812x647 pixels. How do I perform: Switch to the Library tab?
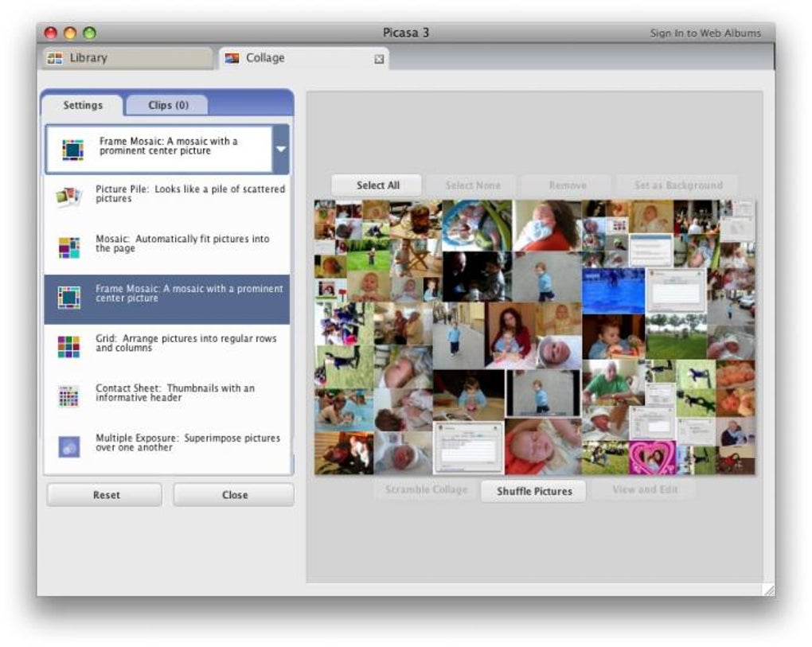(x=127, y=58)
